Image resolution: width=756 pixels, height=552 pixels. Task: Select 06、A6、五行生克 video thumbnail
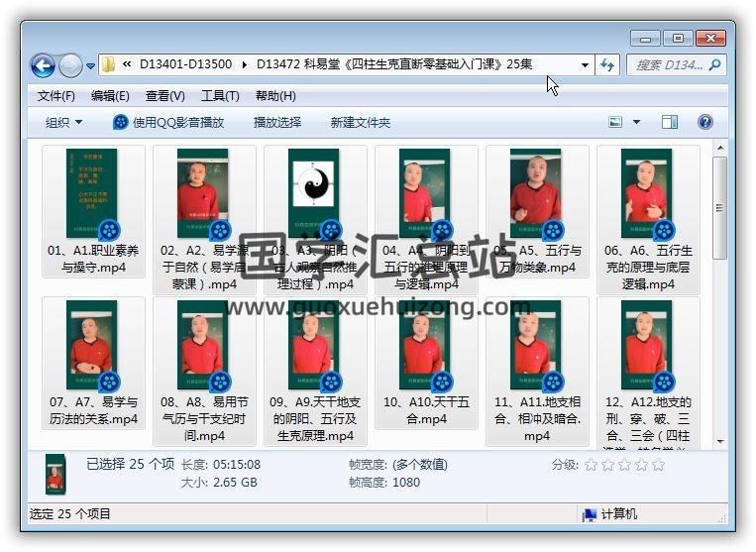coord(646,193)
